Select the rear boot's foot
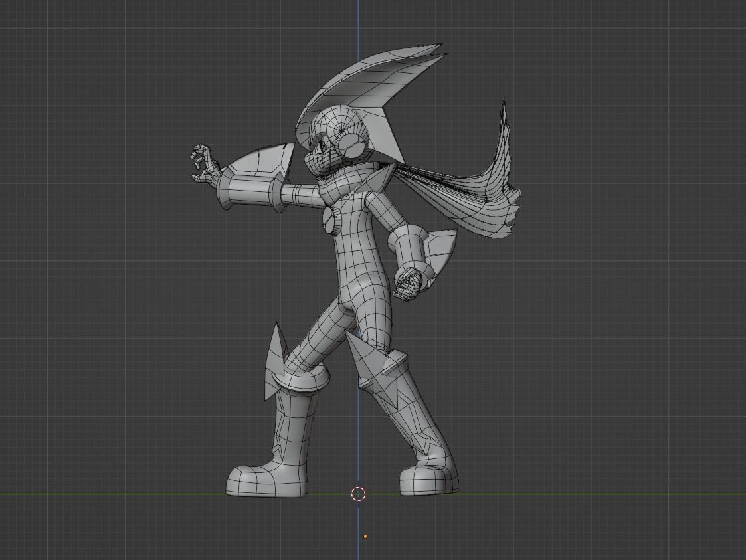The width and height of the screenshot is (746, 560). coord(428,480)
